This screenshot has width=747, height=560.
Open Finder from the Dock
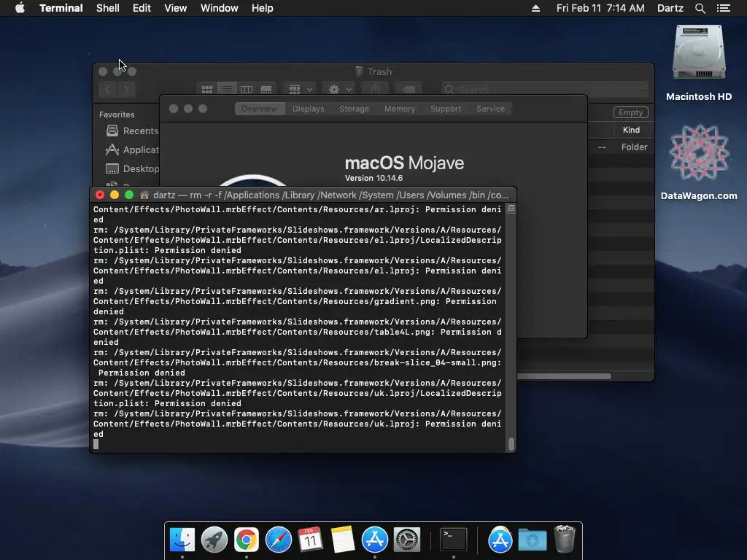pos(182,540)
